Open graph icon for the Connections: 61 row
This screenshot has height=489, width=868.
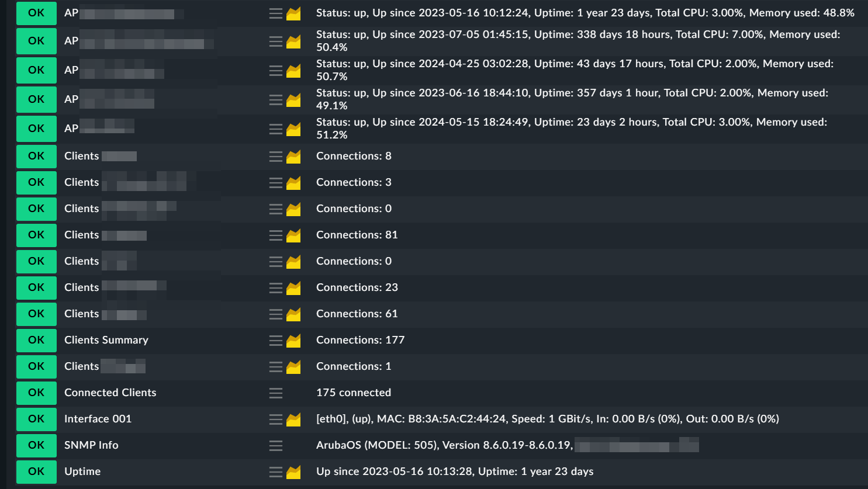(x=293, y=314)
